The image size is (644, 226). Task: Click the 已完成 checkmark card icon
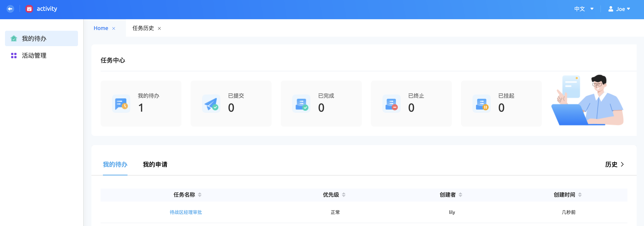301,104
